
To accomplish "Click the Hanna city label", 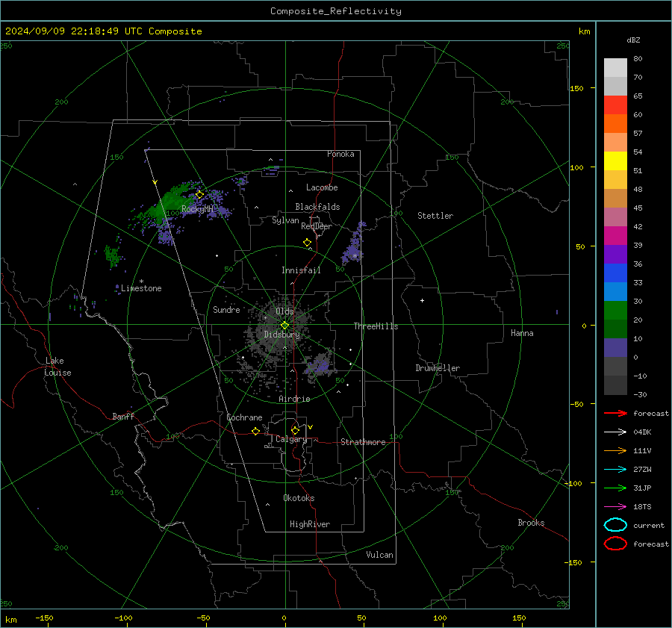I will (x=522, y=333).
